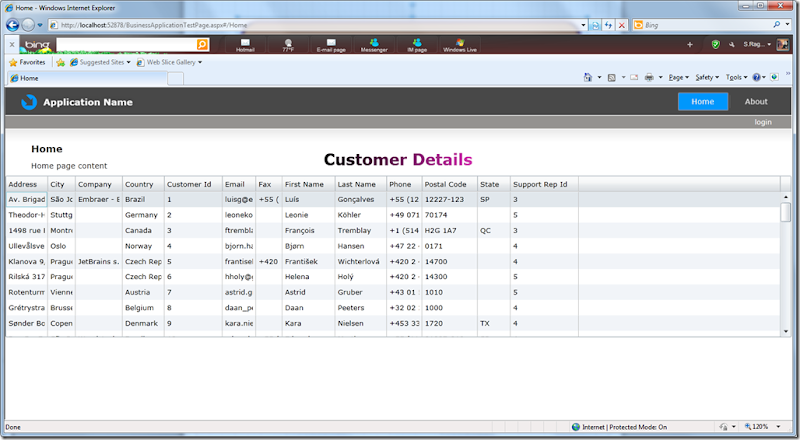The width and height of the screenshot is (800, 440).
Task: Click the data grid vertical scrollbar thumb
Action: (786, 212)
